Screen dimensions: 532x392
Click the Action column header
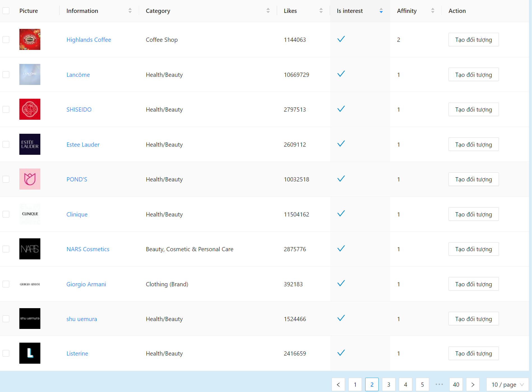(x=457, y=11)
